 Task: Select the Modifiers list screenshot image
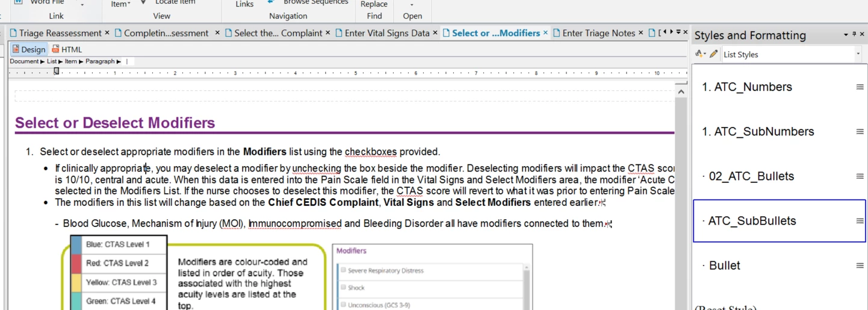point(432,277)
